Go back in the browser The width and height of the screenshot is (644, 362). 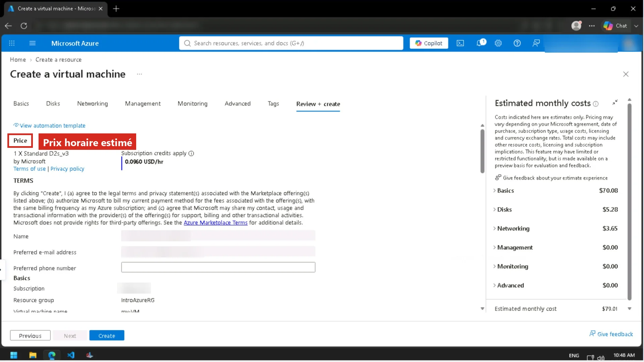coord(8,26)
